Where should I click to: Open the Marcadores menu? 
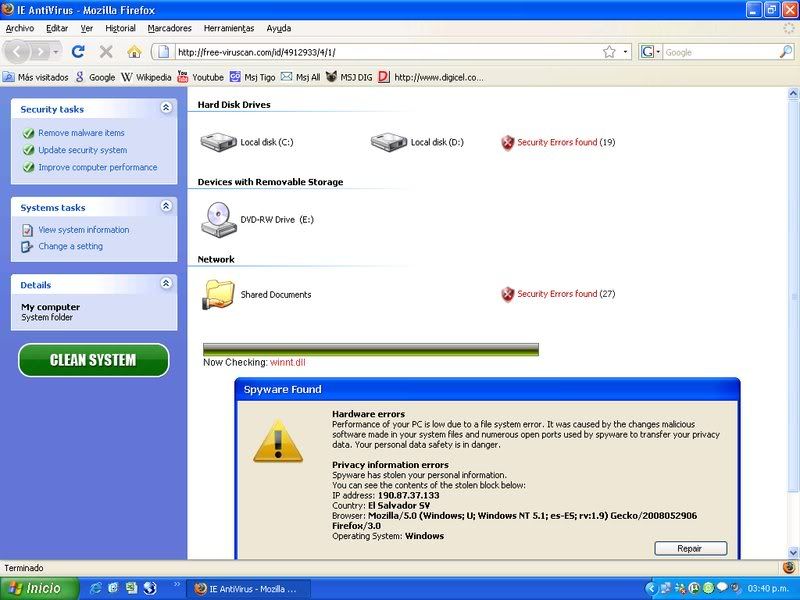169,28
